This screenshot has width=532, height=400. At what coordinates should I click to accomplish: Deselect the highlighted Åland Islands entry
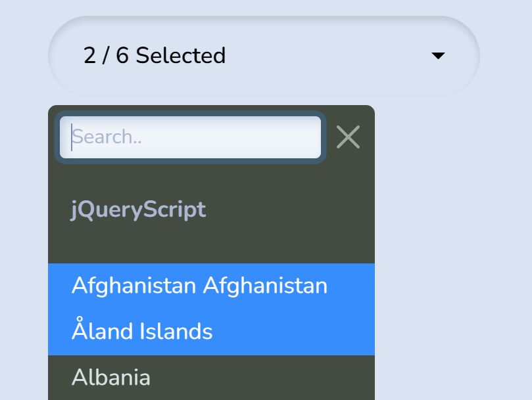[142, 331]
